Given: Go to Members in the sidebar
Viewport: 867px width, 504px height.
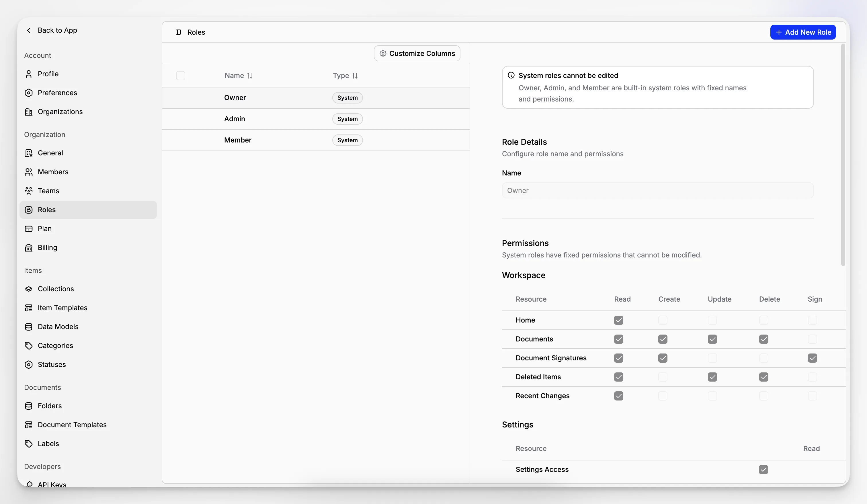Looking at the screenshot, I should [88, 172].
